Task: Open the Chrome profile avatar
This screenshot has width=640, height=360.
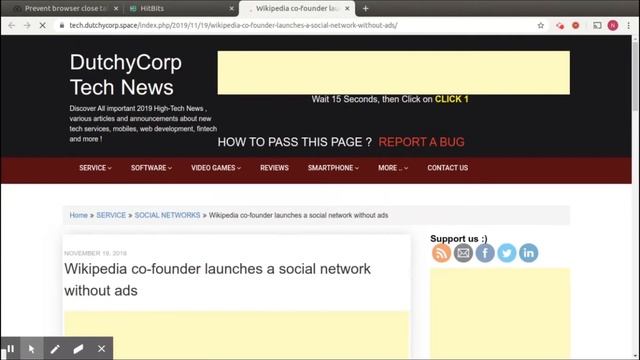Action: tap(613, 25)
